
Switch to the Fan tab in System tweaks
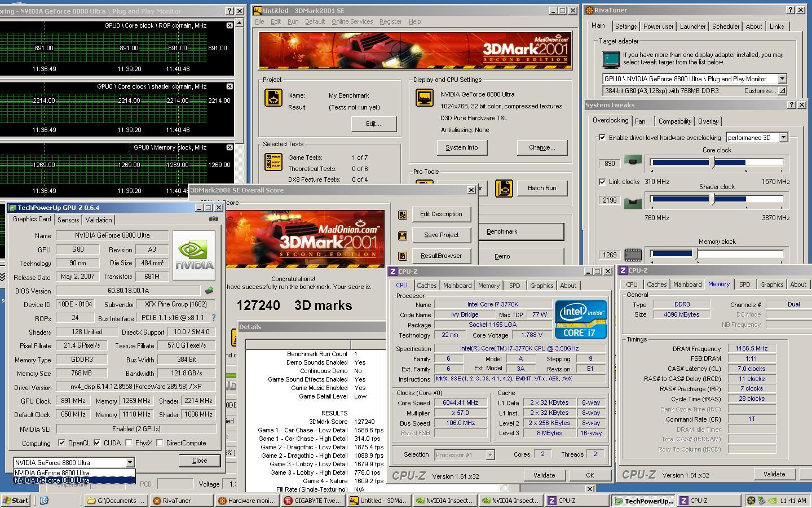[640, 121]
